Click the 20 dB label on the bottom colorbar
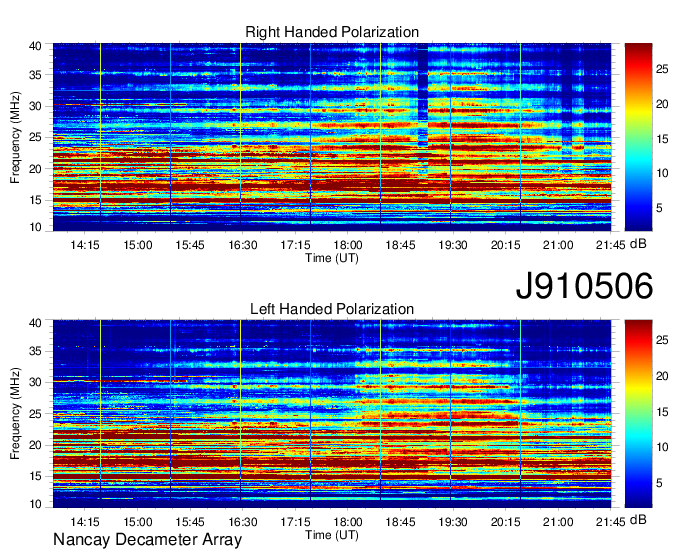 click(662, 376)
